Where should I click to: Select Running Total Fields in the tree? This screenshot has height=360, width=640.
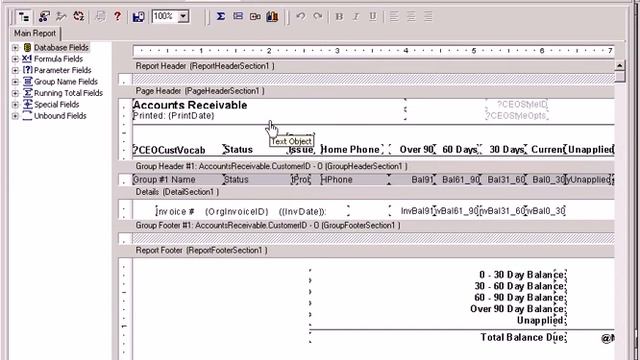click(x=68, y=93)
